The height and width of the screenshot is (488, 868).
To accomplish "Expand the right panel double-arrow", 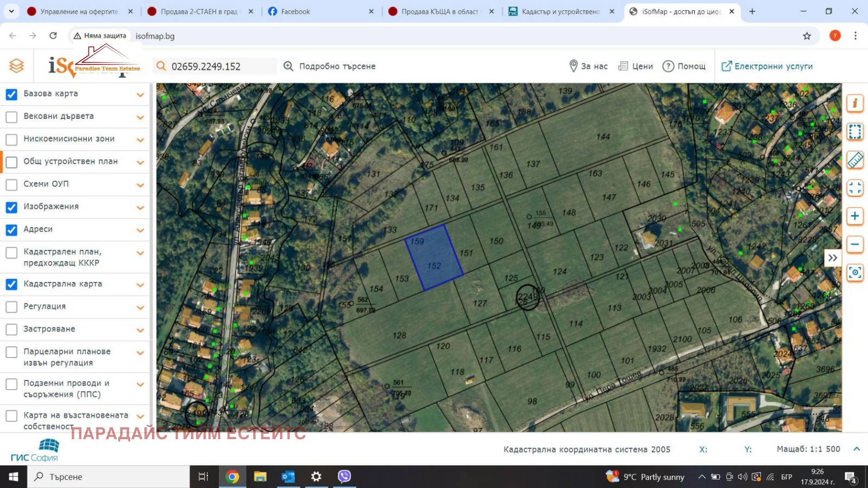I will [x=832, y=258].
